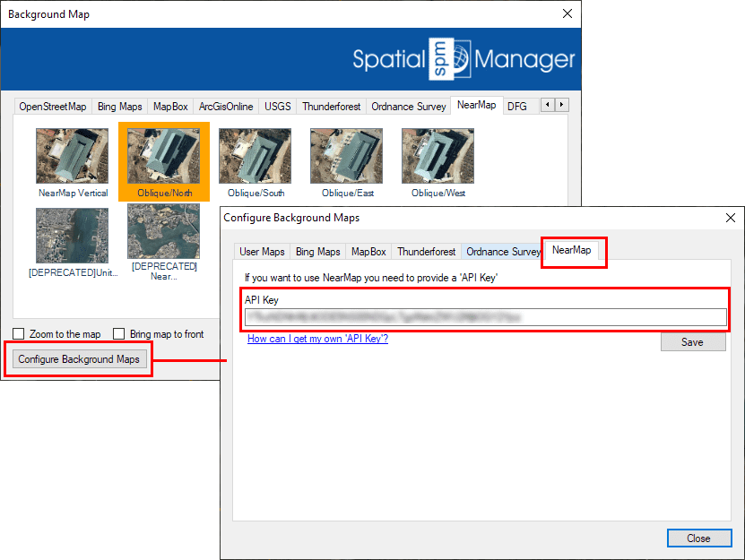Viewport: 745px width, 560px height.
Task: Select NearMap tab in Configure dialog
Action: pos(572,250)
